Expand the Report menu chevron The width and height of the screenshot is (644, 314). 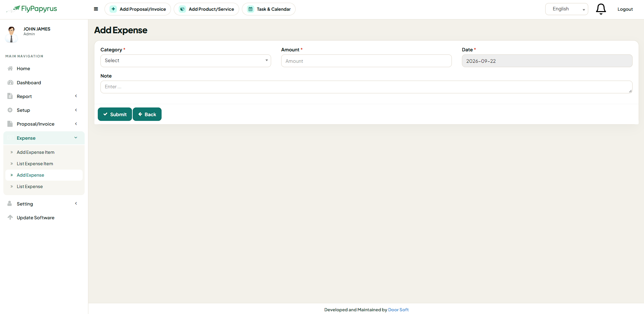point(76,96)
